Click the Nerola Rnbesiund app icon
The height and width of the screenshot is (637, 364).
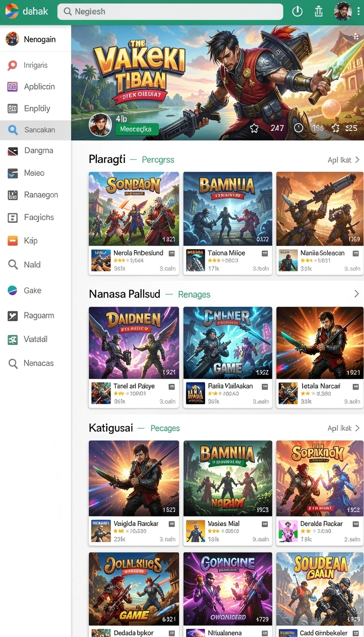point(101,260)
